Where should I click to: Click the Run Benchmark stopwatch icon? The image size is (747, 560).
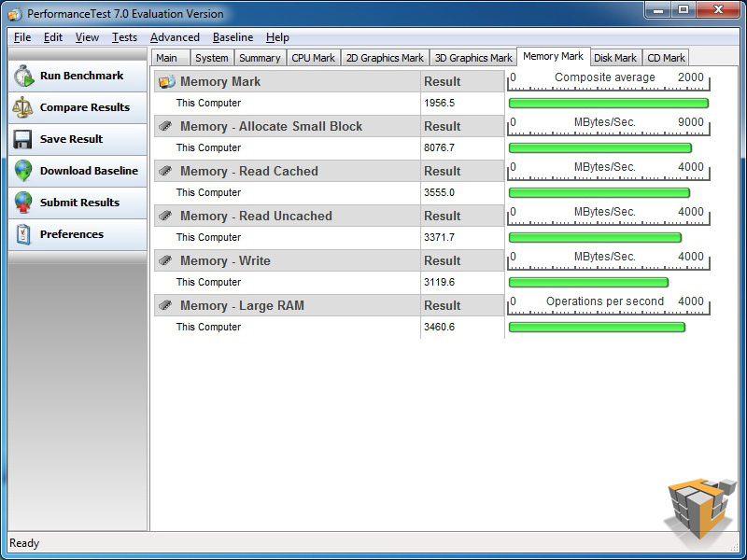tap(23, 77)
